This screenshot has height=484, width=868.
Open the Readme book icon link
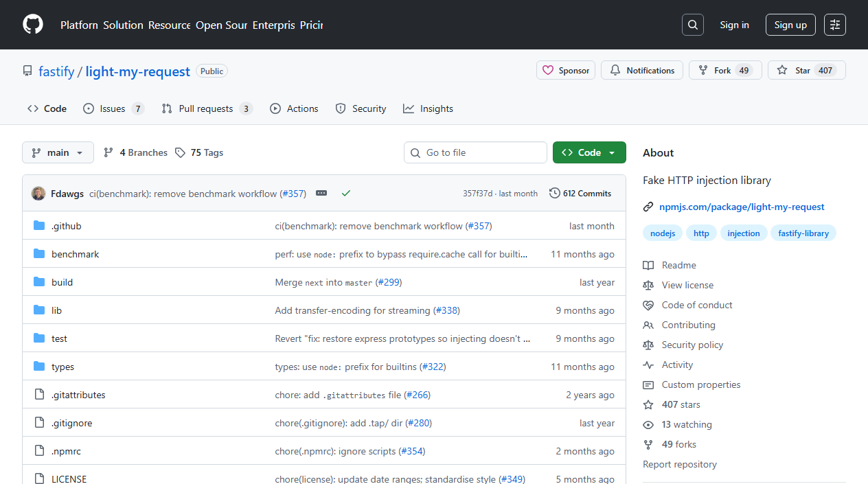[x=670, y=265]
